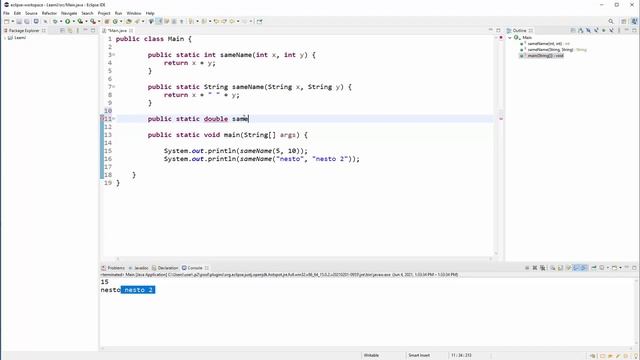This screenshot has height=360, width=640.
Task: Select the Declaration tab
Action: pyautogui.click(x=165, y=268)
